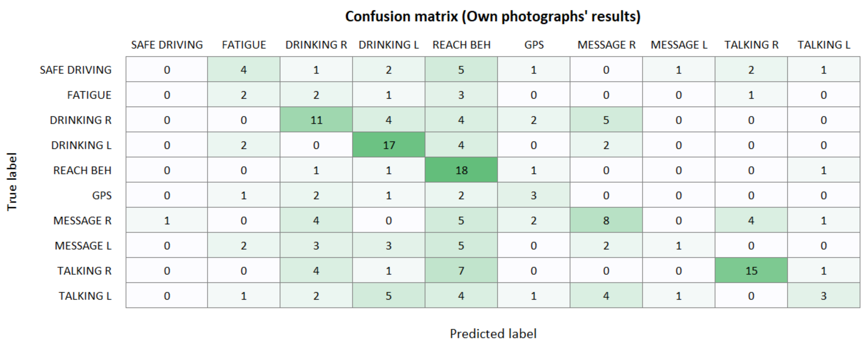Click the REACH BEH column header
Screen dimensions: 868x345
461,45
